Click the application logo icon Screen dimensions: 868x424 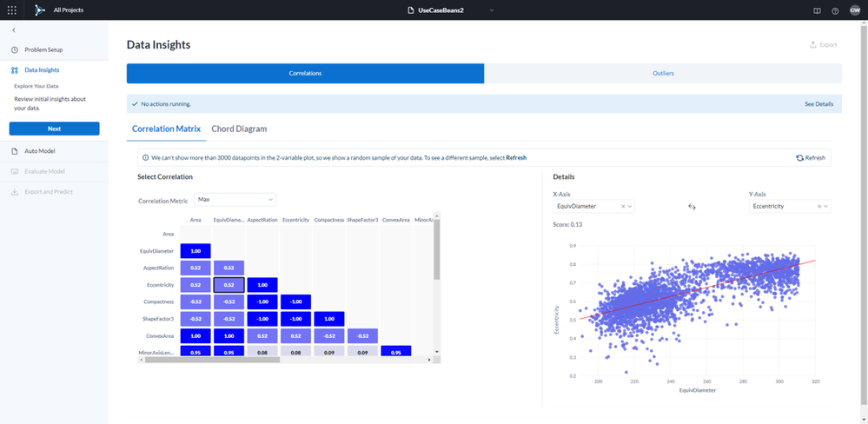point(39,10)
